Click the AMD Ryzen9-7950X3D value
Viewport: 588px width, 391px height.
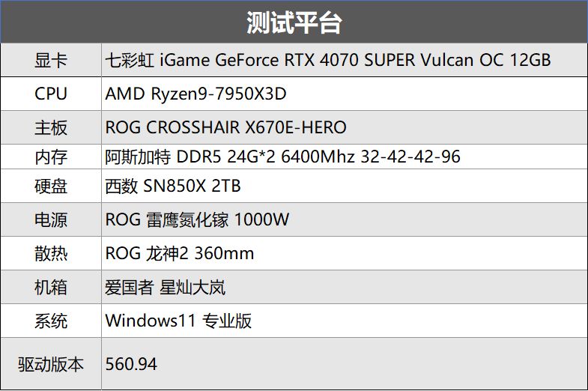pyautogui.click(x=196, y=94)
